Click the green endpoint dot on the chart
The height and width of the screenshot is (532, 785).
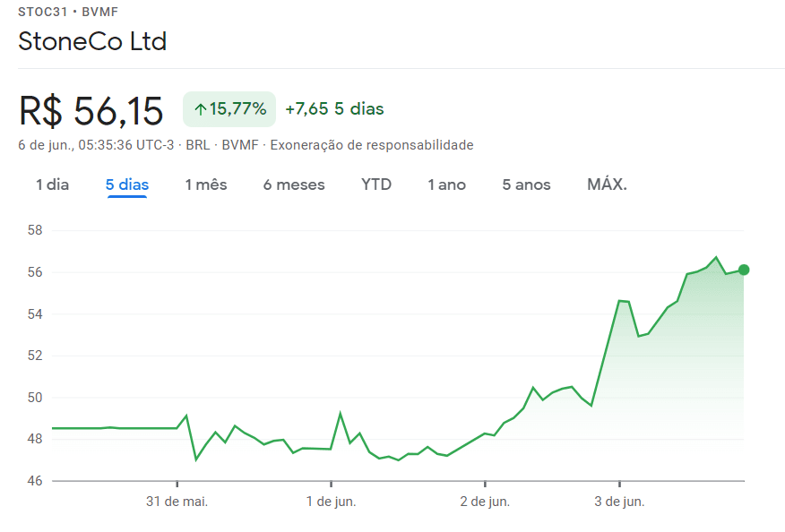[x=744, y=270]
